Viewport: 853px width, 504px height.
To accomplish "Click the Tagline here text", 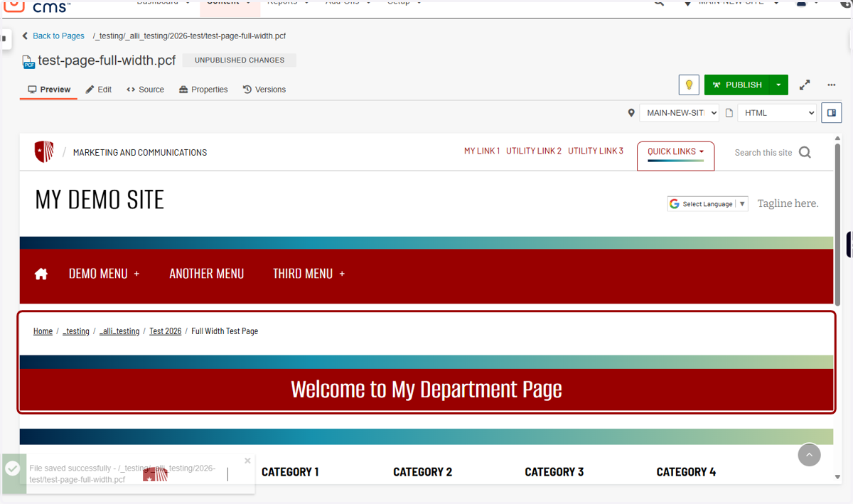I will point(788,203).
